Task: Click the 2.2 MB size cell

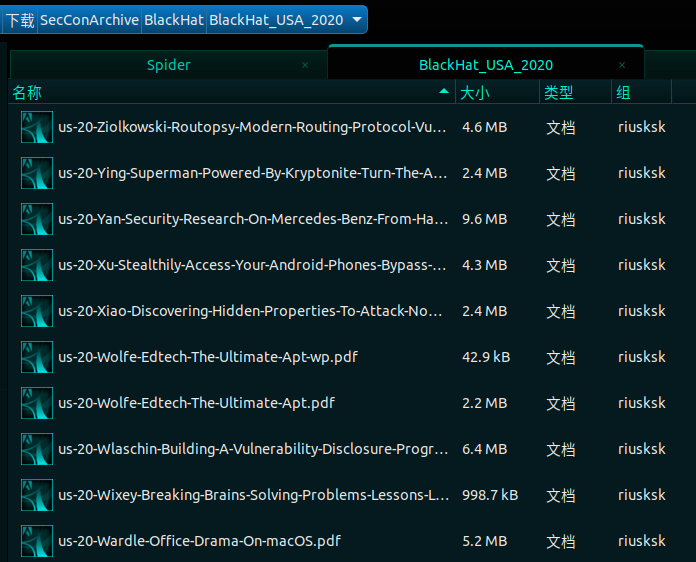Action: coord(484,404)
